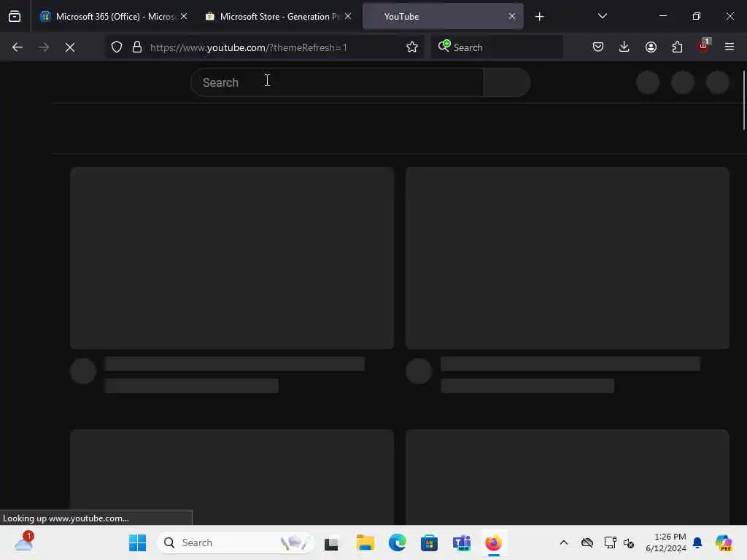Open the clock and calendar flyout
This screenshot has width=747, height=560.
(x=665, y=542)
